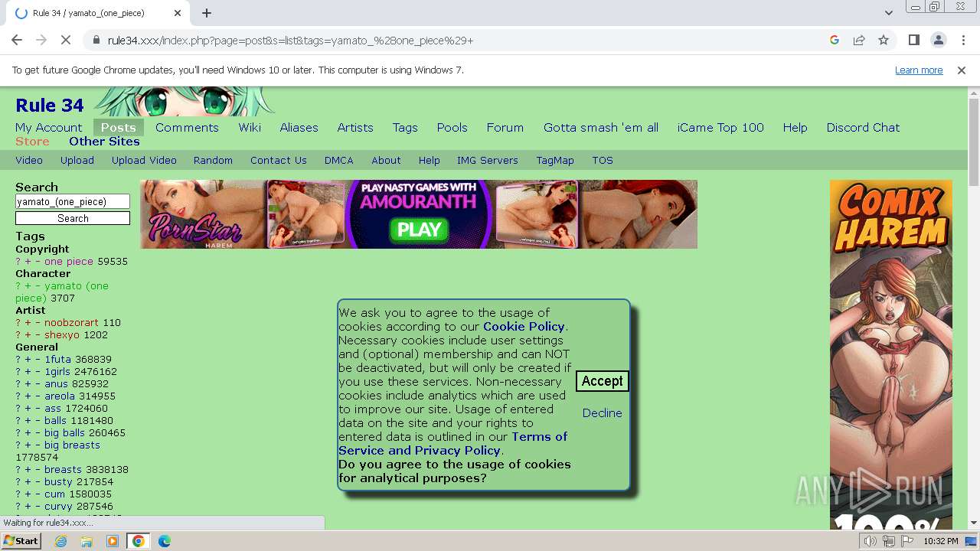Click the browser forward arrow
The image size is (980, 551).
[41, 40]
